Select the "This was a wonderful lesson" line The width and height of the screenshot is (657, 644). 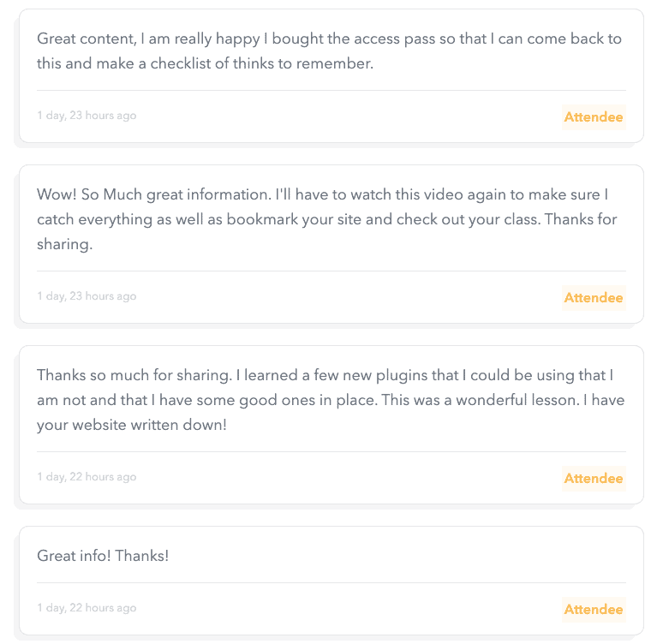click(x=331, y=400)
